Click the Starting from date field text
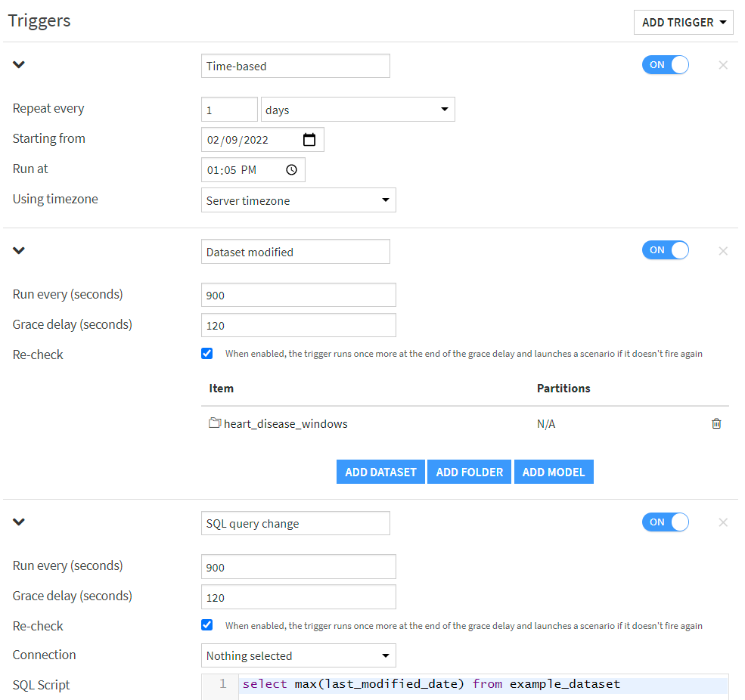The height and width of the screenshot is (700, 745). (x=237, y=140)
